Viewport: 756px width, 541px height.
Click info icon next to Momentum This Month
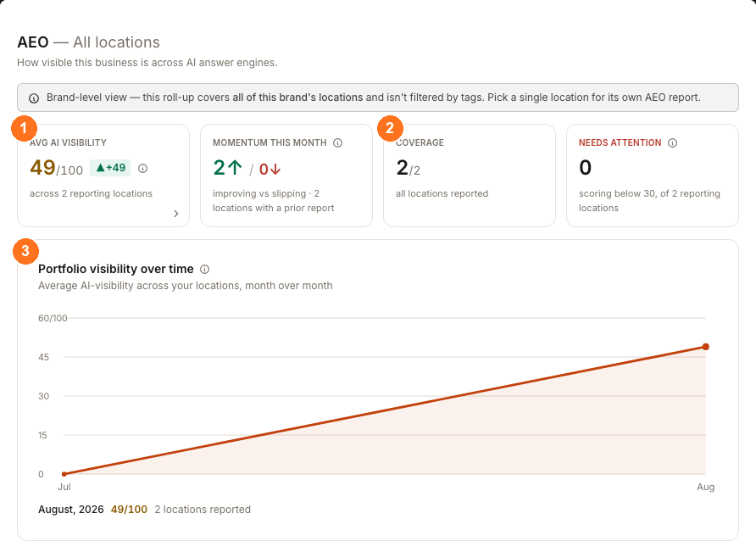338,142
